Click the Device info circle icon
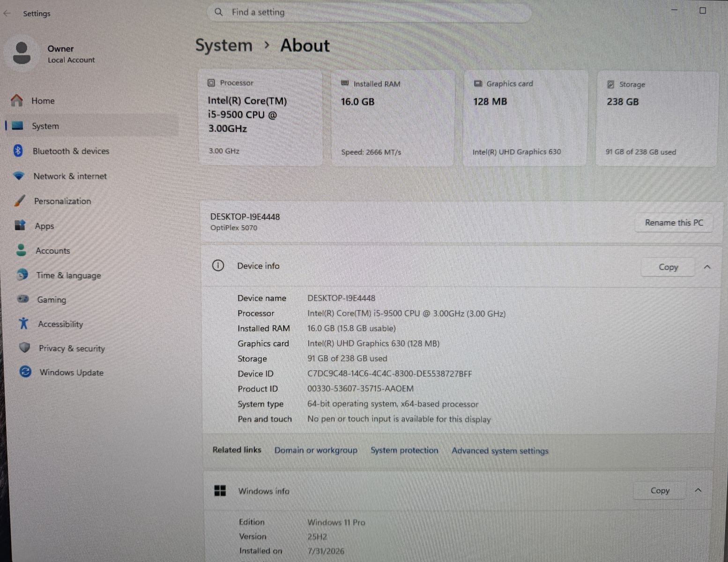 coord(218,266)
